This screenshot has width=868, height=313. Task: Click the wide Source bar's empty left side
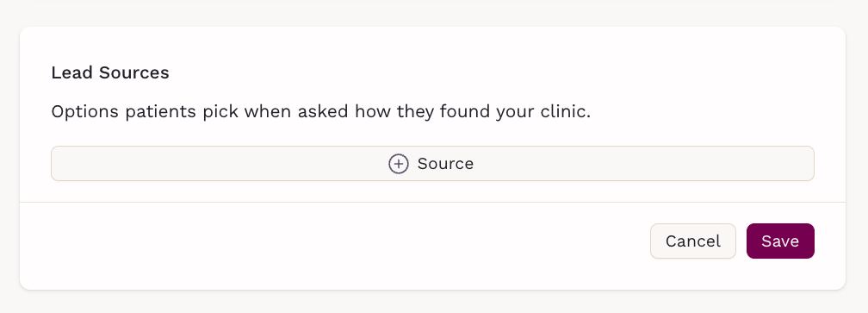click(x=216, y=164)
